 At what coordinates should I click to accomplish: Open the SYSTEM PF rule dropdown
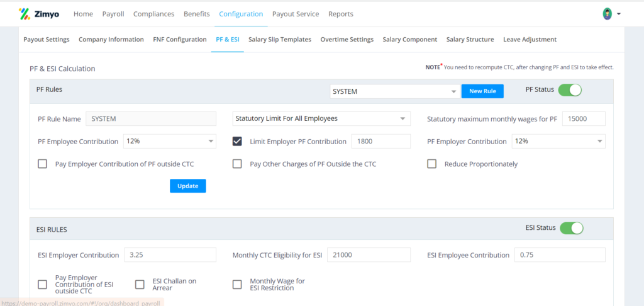click(x=395, y=91)
